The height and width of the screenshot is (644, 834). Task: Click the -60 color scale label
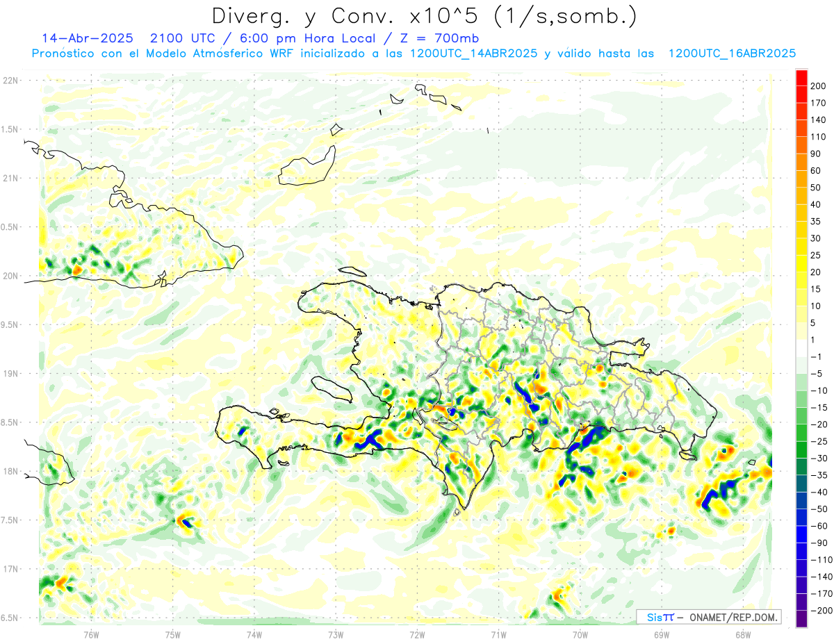coord(819,526)
